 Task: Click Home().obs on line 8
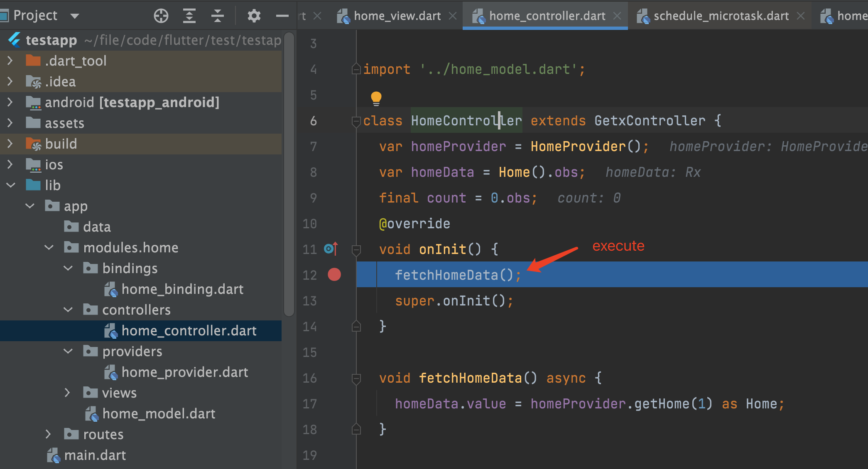pyautogui.click(x=538, y=172)
